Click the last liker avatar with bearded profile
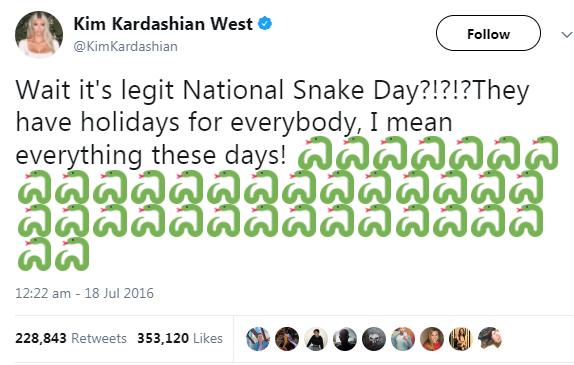Image resolution: width=574 pixels, height=365 pixels. [490, 339]
